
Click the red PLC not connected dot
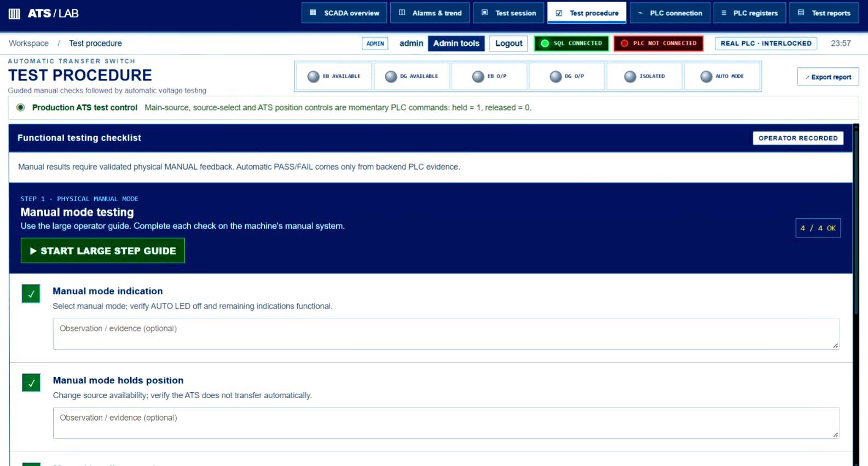pyautogui.click(x=624, y=43)
